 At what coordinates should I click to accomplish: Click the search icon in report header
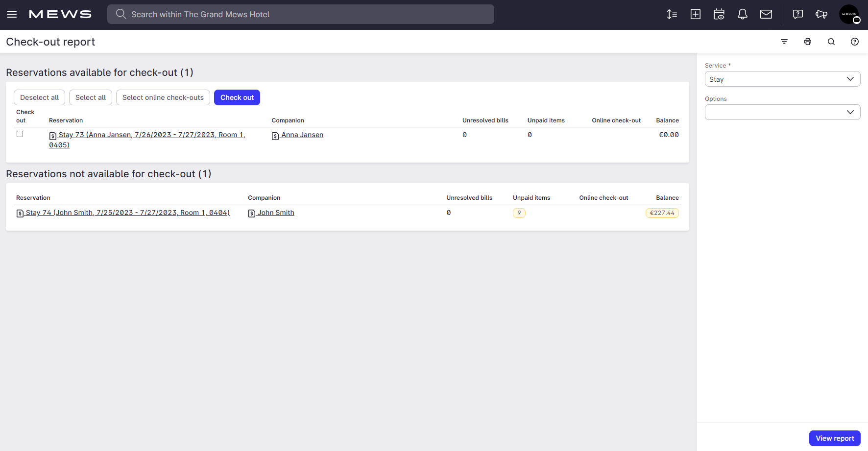(x=831, y=42)
